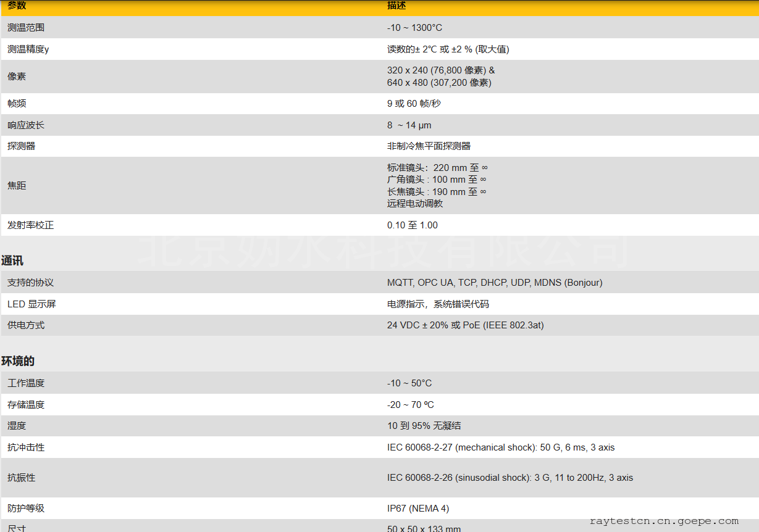The height and width of the screenshot is (532, 759).
Task: Click the IP67 (NEMA 4) rating value
Action: [417, 509]
